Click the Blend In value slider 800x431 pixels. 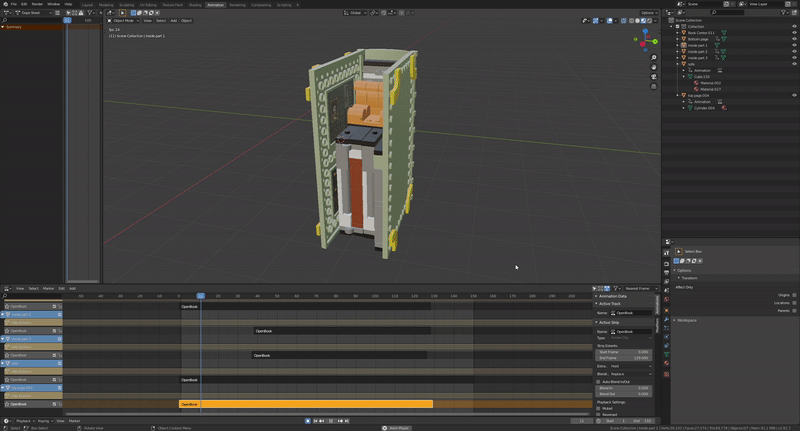coord(623,388)
